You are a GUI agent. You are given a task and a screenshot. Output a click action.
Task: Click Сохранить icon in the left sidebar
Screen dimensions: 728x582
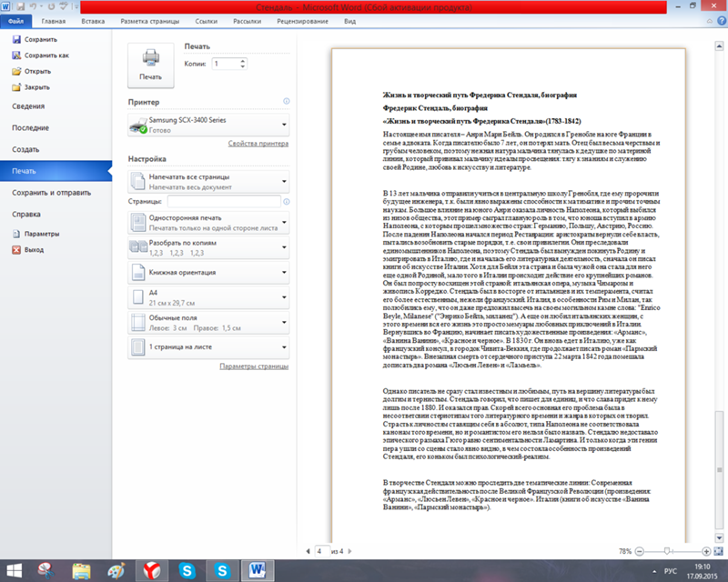17,40
